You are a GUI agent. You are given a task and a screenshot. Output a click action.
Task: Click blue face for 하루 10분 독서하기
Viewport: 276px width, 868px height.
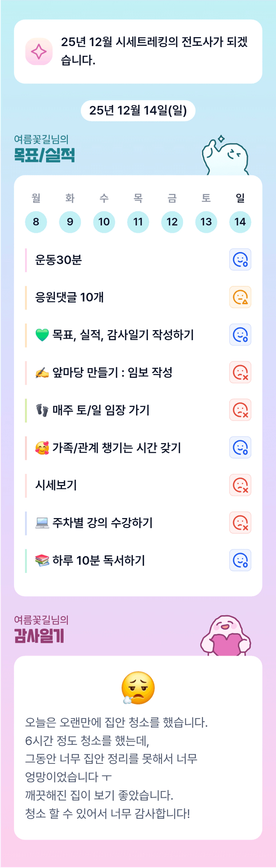[240, 560]
